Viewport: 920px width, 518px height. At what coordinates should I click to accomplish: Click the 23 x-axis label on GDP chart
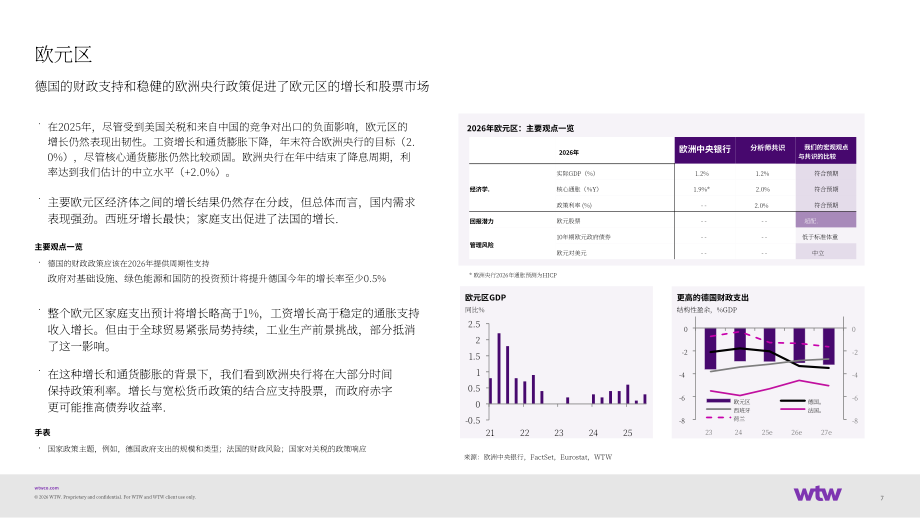pyautogui.click(x=559, y=433)
